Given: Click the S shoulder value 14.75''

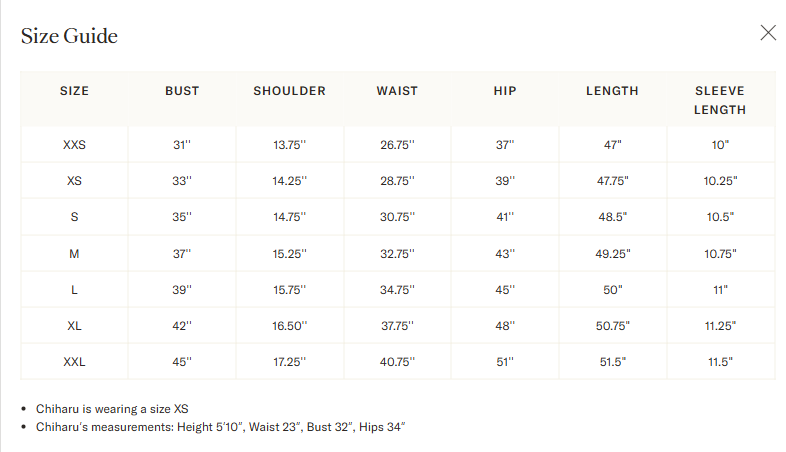Looking at the screenshot, I should point(290,217).
